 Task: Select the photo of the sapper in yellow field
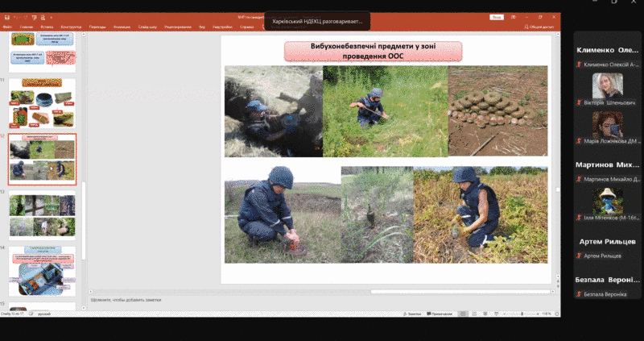[481, 214]
